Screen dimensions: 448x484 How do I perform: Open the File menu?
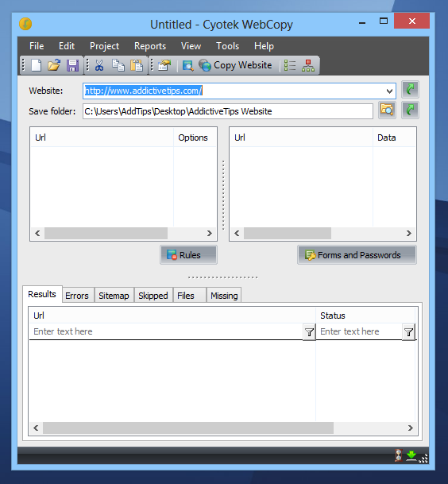37,46
